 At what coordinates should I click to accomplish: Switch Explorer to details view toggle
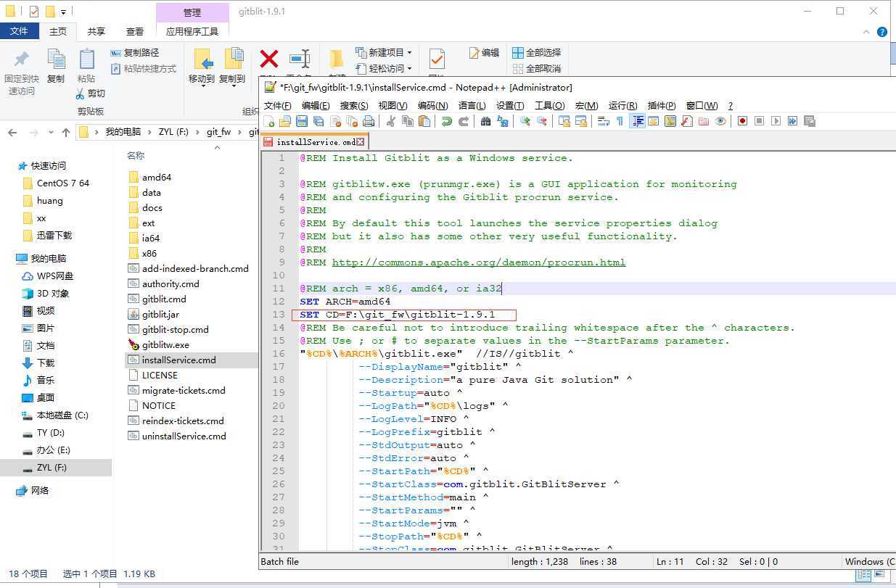[x=864, y=574]
